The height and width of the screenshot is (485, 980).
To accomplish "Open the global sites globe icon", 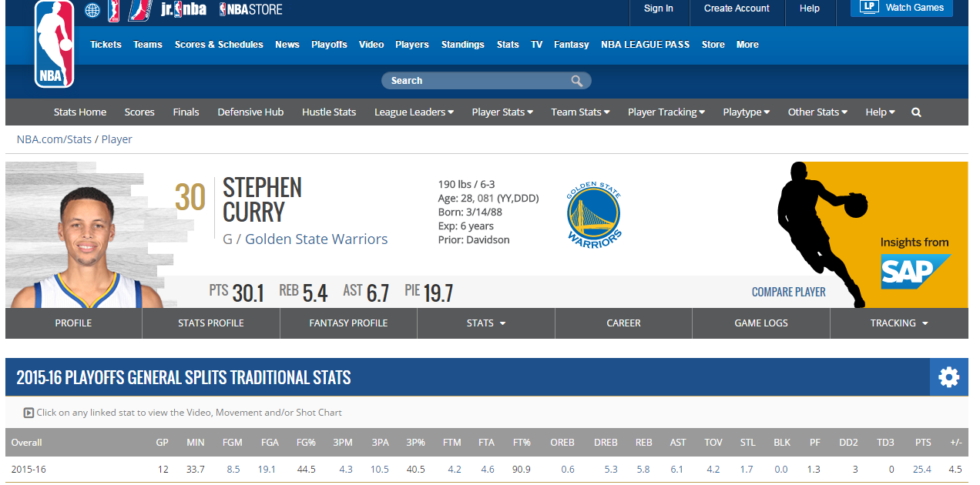I will [x=92, y=10].
